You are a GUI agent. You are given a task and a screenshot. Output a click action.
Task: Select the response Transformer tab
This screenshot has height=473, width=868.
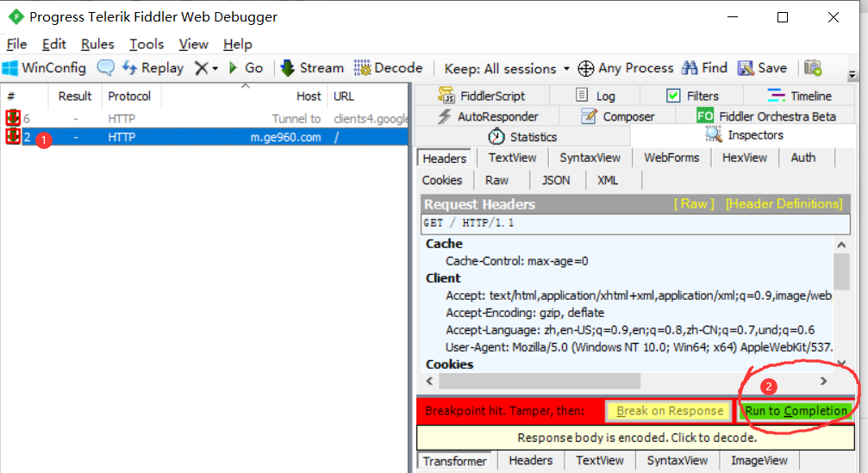[x=454, y=461]
